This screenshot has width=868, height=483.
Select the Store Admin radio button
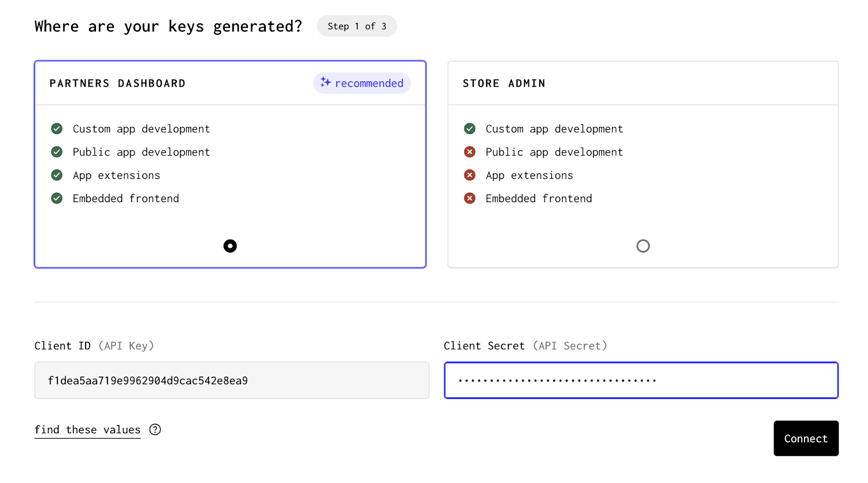coord(643,246)
